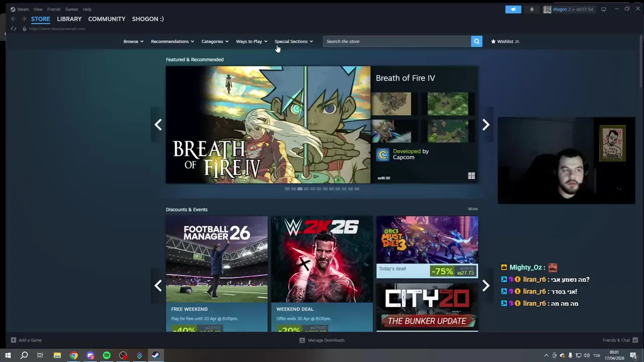The image size is (644, 362).
Task: Expand the Recommendations dropdown
Action: (173, 41)
